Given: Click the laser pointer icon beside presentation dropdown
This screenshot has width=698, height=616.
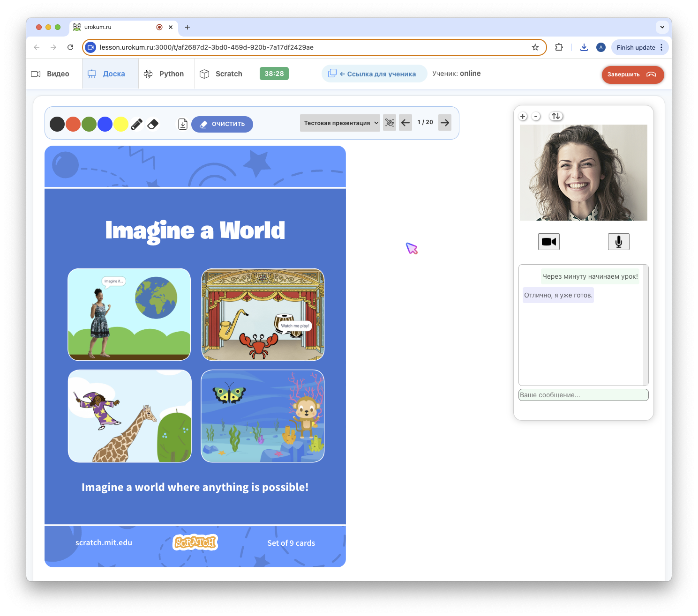Looking at the screenshot, I should click(x=389, y=123).
